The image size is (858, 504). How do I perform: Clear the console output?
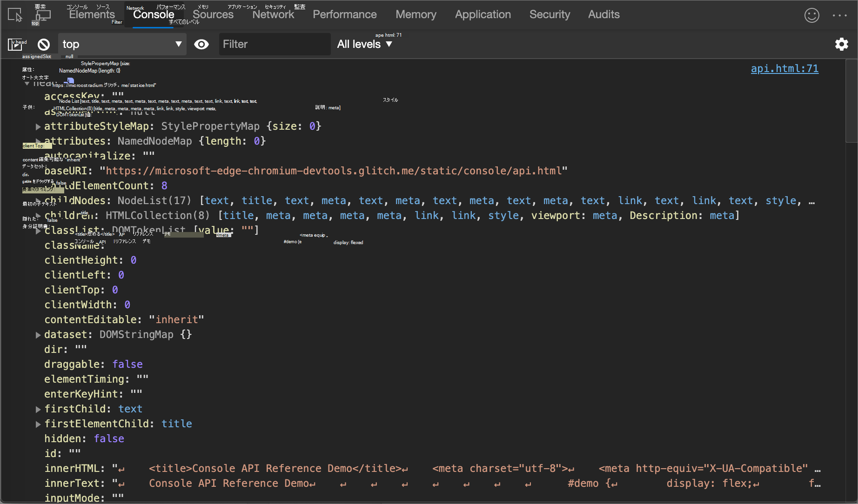pyautogui.click(x=43, y=44)
